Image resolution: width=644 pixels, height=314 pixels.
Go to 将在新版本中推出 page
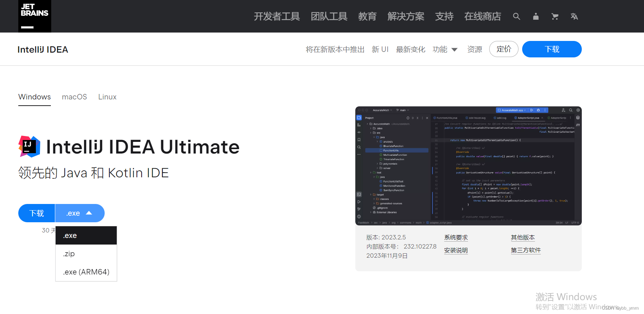335,49
